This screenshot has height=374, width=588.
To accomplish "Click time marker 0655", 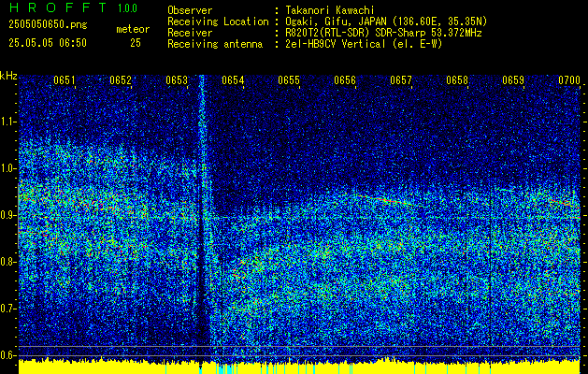I will [x=289, y=80].
